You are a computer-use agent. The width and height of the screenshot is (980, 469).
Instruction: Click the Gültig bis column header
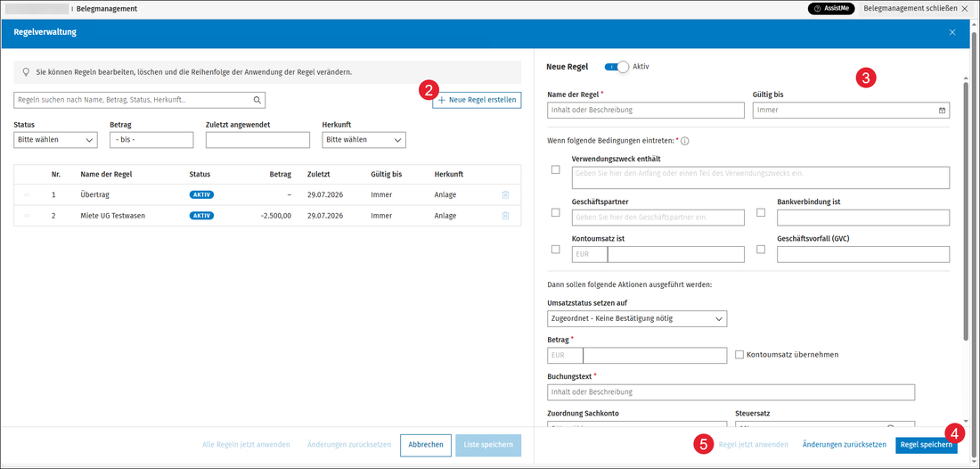click(387, 175)
